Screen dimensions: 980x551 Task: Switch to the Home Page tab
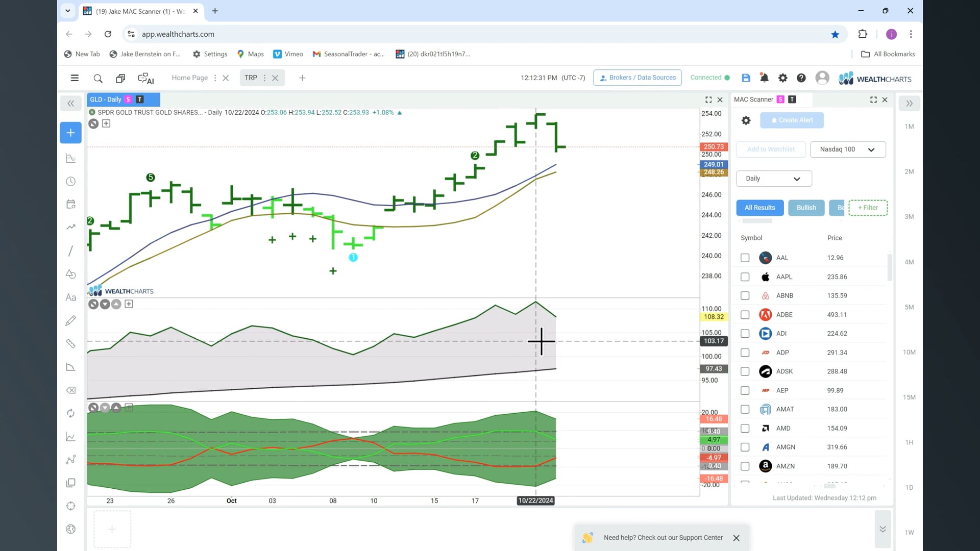click(190, 78)
